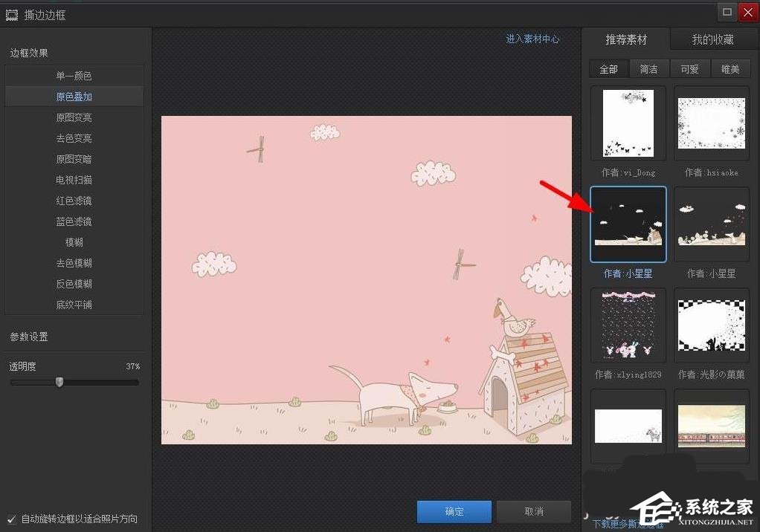Apply the 蓝色滤镜 blue filter effect
The image size is (760, 532).
pos(74,221)
